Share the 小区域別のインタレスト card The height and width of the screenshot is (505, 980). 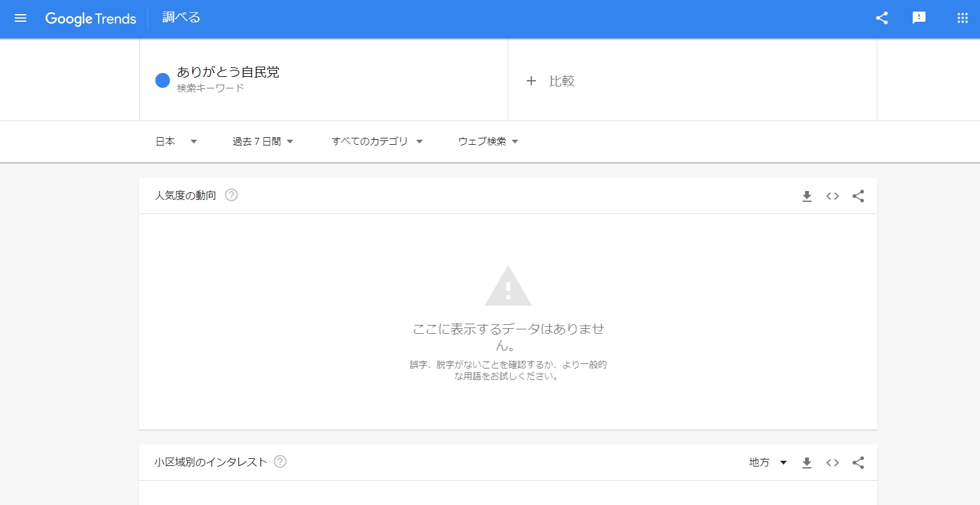coord(858,463)
